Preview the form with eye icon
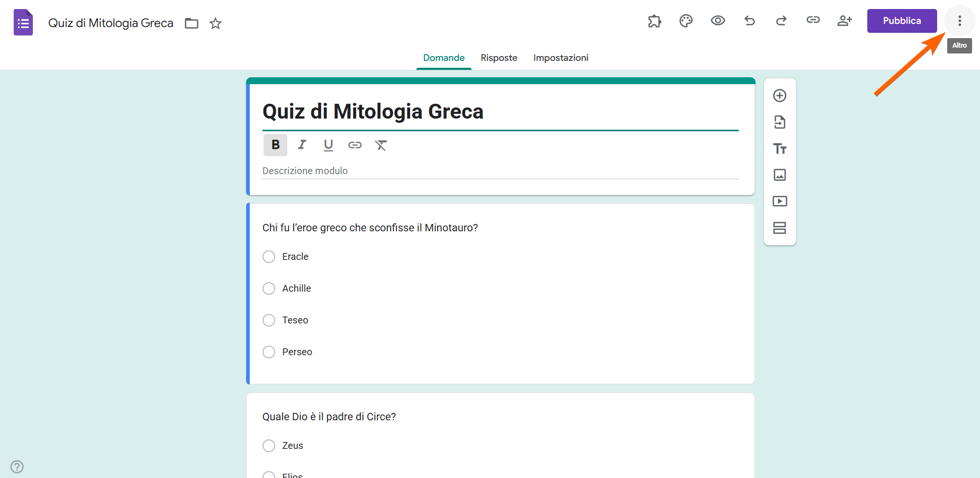The width and height of the screenshot is (980, 478). click(x=718, y=21)
